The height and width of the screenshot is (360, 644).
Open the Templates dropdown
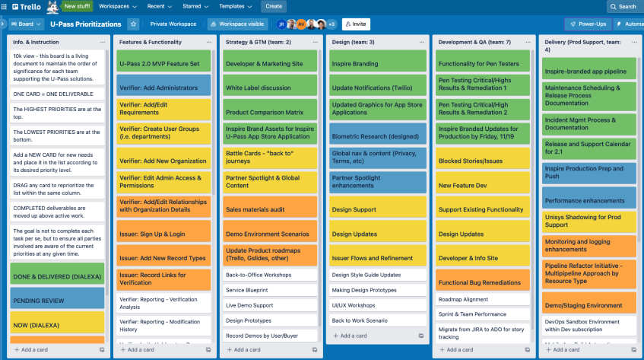tap(236, 7)
